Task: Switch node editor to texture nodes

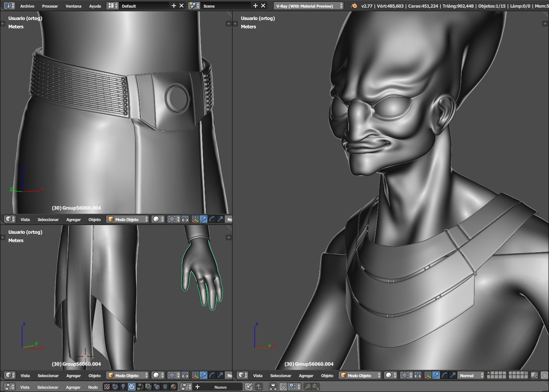Action: coord(107,387)
